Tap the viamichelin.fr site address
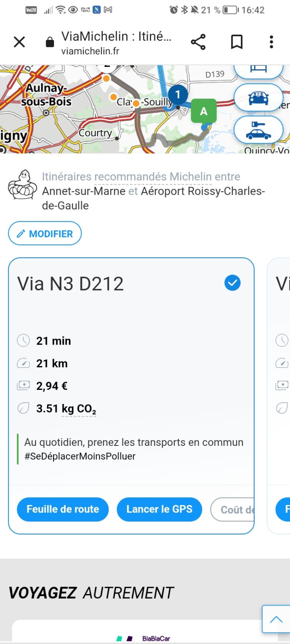This screenshot has width=290, height=644. (x=90, y=51)
